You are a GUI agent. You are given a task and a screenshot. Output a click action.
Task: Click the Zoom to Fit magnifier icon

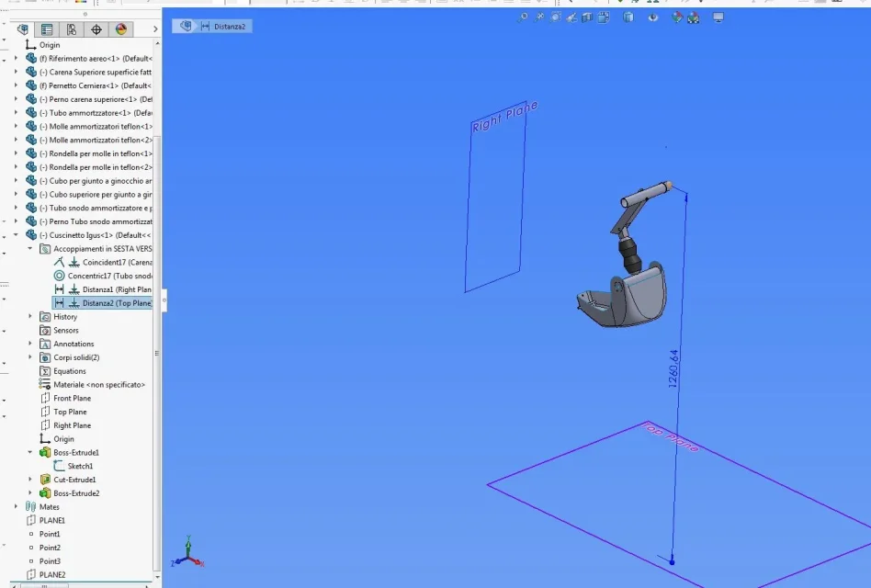click(x=523, y=17)
